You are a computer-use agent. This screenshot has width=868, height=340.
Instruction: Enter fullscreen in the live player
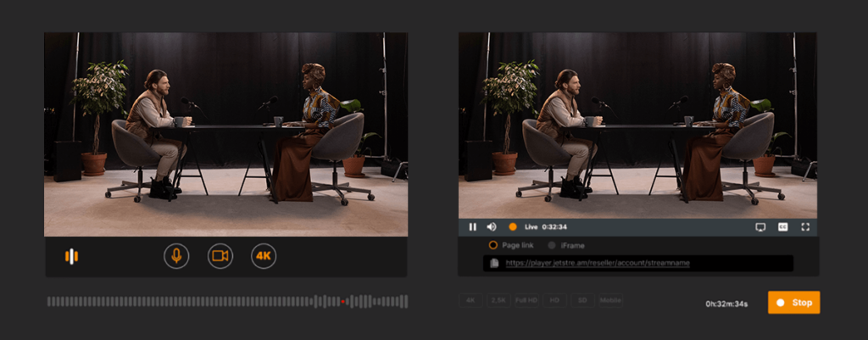click(805, 227)
